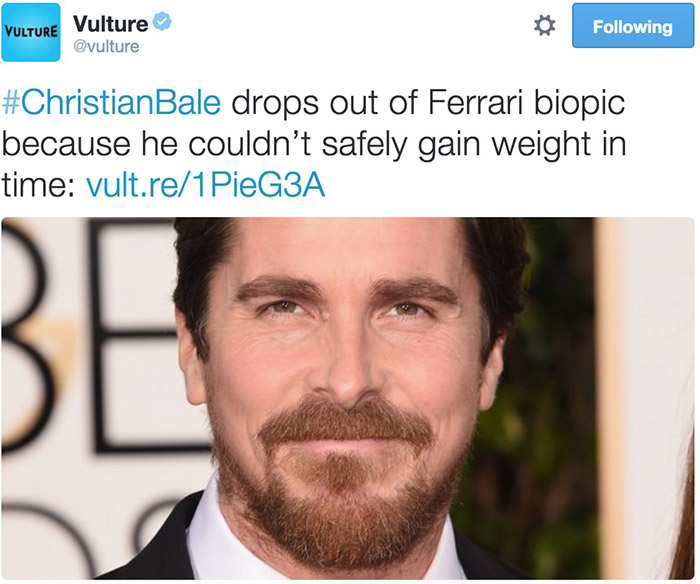Click the checkmark next to Vulture name
The height and width of the screenshot is (584, 700).
162,21
